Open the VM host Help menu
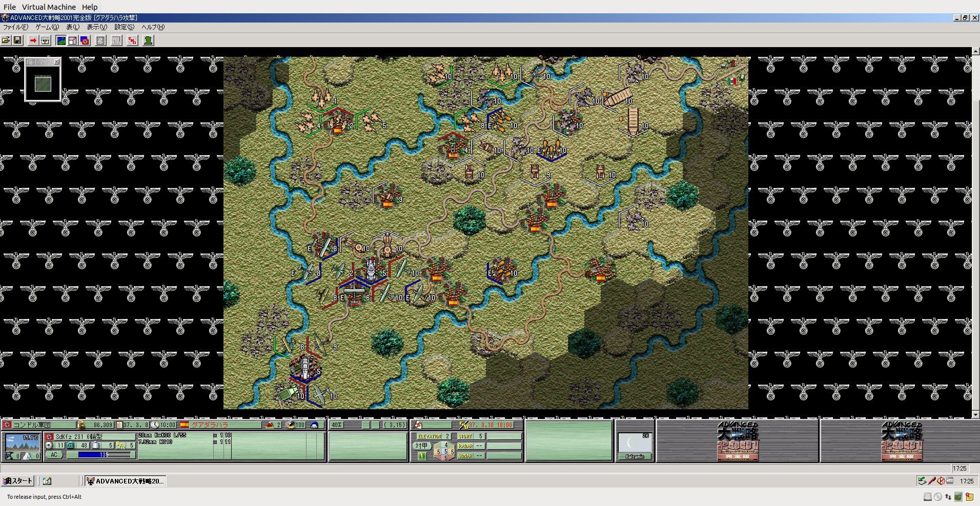Screen dimensions: 980x506 [90, 7]
